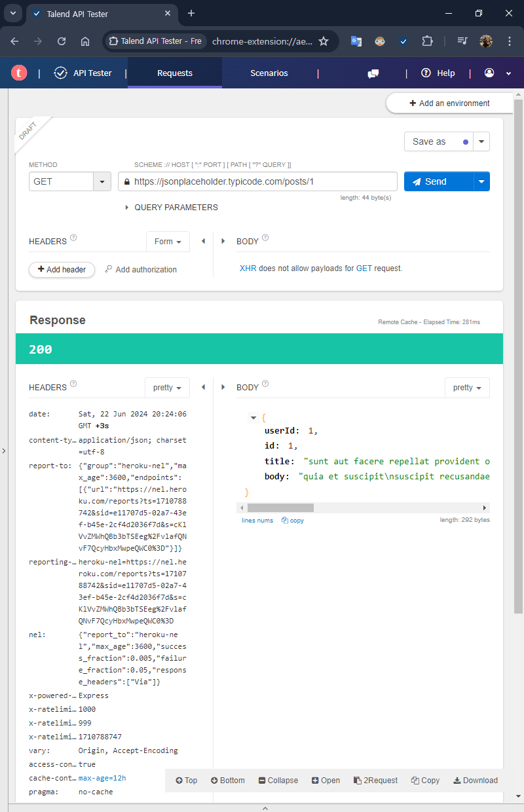524x812 pixels.
Task: Toggle lines nums in response body
Action: (x=257, y=521)
